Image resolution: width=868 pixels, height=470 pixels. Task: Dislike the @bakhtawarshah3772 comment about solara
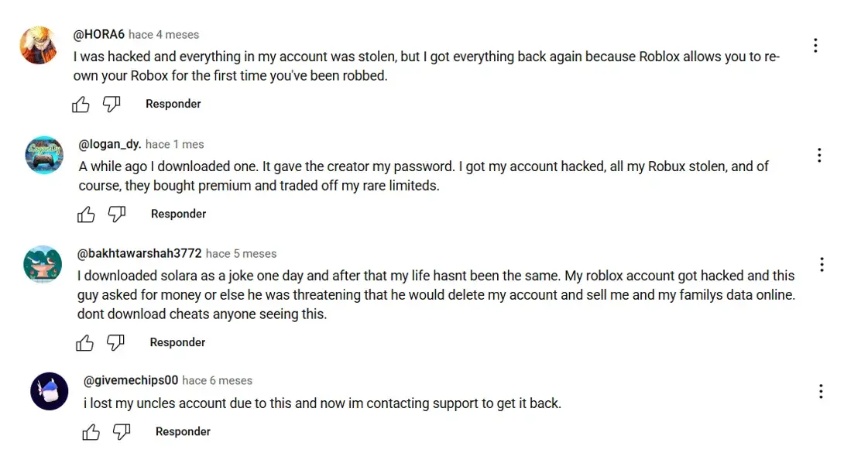[x=115, y=343]
